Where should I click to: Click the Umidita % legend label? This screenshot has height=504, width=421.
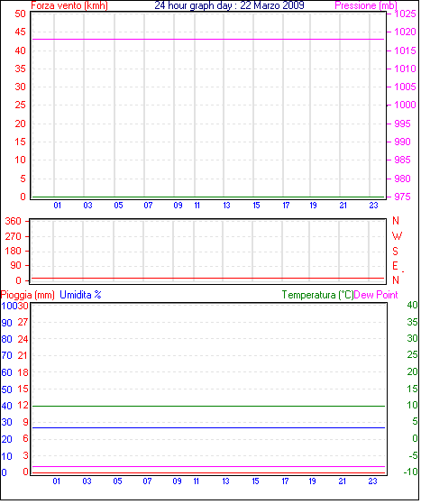pos(80,295)
